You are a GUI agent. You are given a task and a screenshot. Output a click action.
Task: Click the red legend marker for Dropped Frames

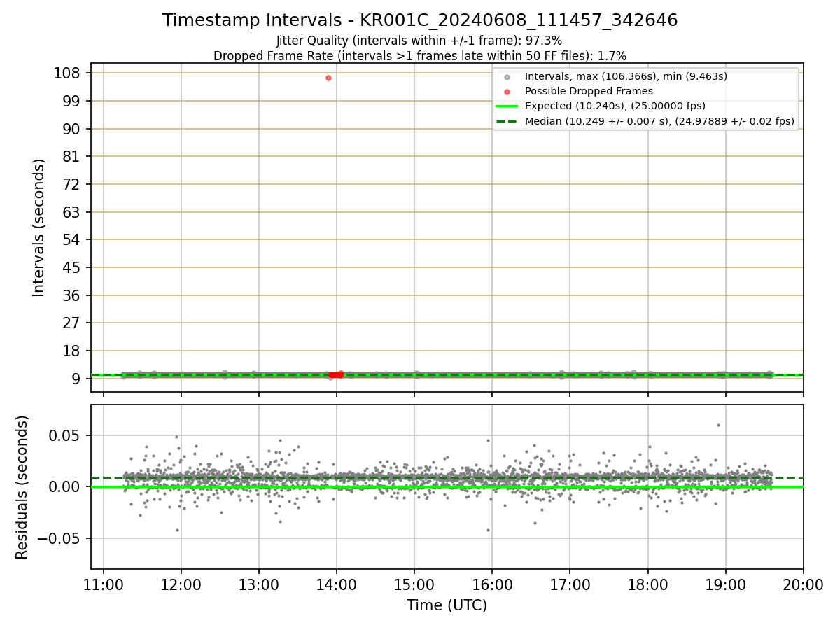tap(507, 92)
